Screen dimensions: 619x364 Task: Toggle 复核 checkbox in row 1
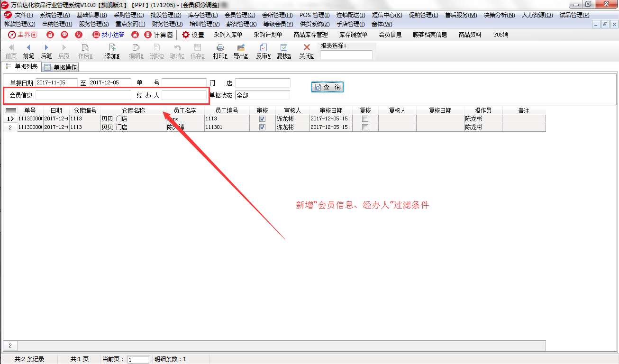point(365,119)
